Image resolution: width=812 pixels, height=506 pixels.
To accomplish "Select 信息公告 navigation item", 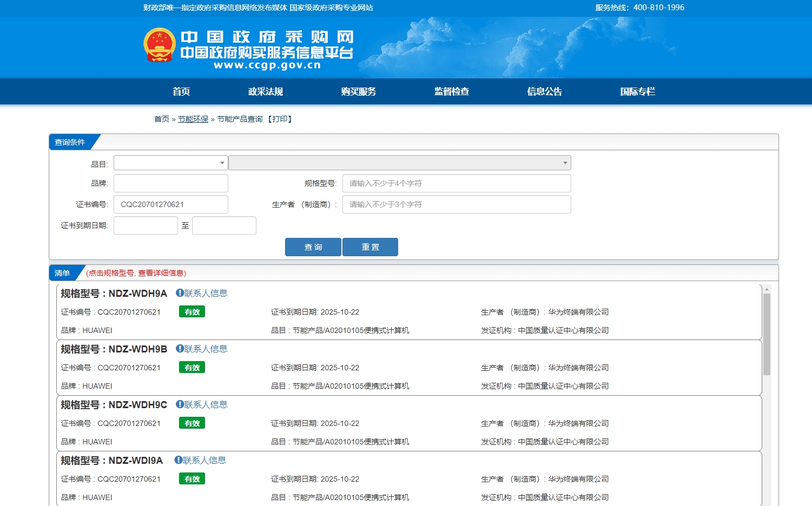I will 544,91.
